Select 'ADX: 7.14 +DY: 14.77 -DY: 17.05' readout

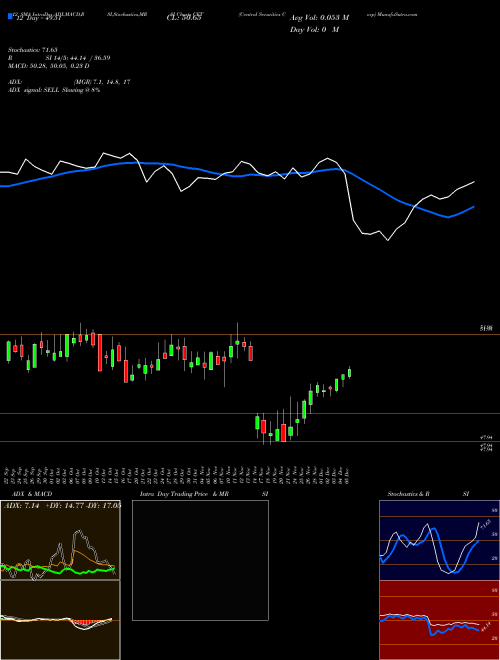click(62, 505)
